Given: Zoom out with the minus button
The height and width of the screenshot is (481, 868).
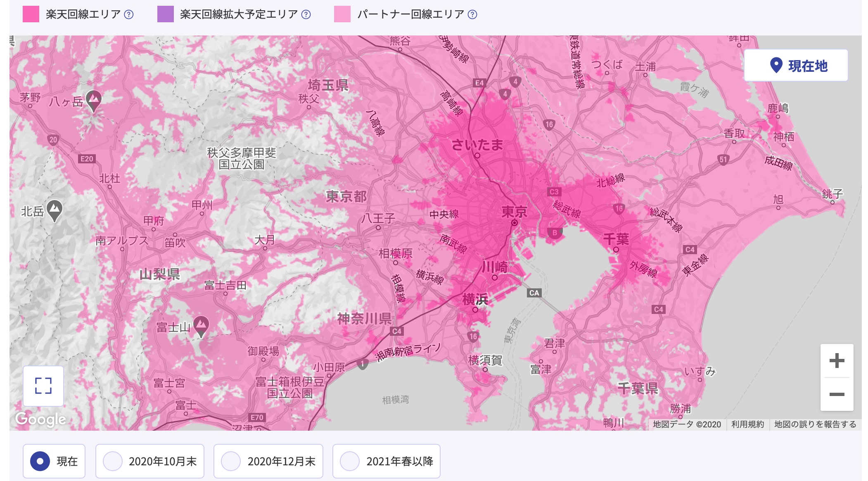Looking at the screenshot, I should pyautogui.click(x=837, y=394).
